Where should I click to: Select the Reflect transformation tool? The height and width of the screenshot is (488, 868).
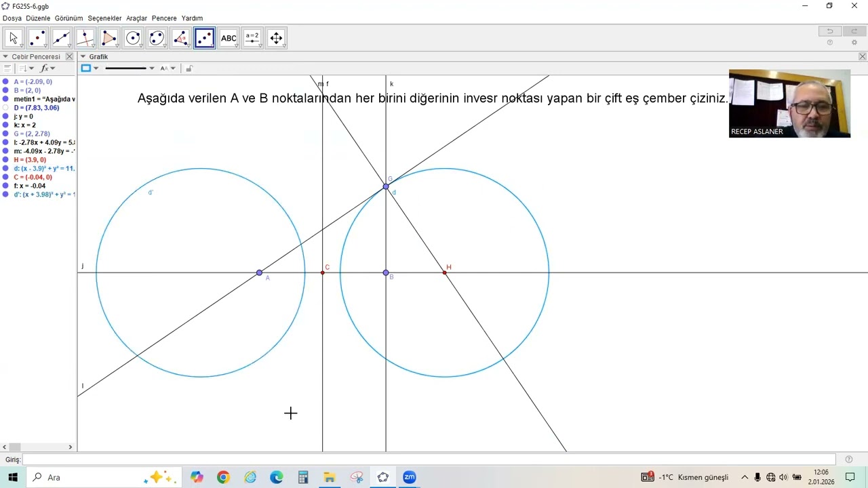tap(205, 38)
